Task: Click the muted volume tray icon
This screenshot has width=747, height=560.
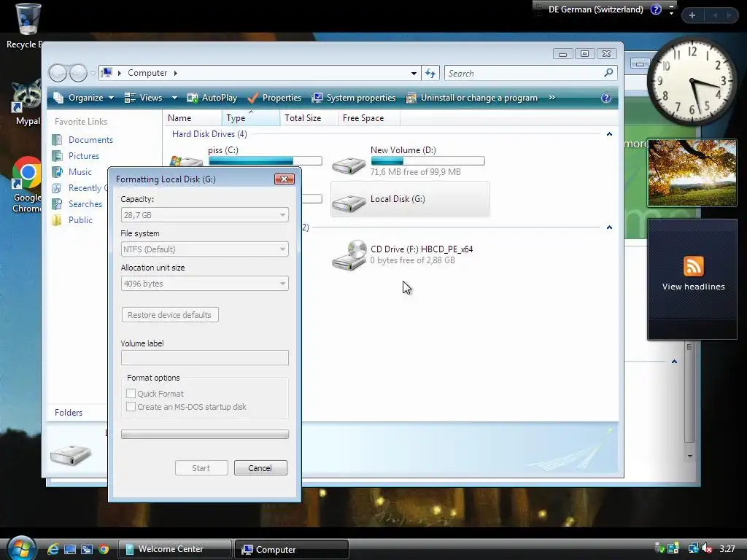Action: [706, 548]
